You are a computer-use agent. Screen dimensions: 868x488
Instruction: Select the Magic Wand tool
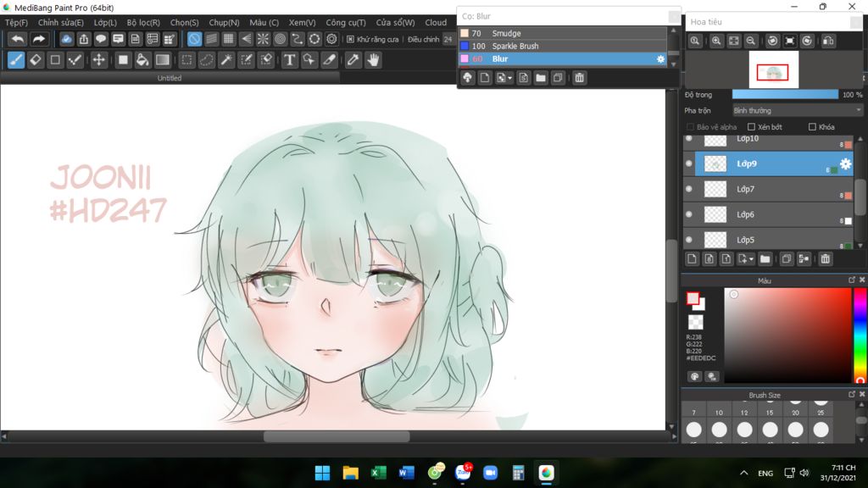(x=226, y=60)
